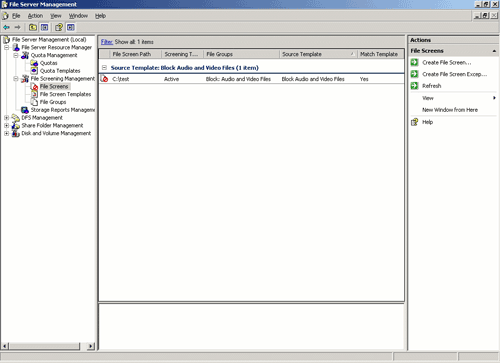Click the tree pane scroll right arrow

pos(91,346)
